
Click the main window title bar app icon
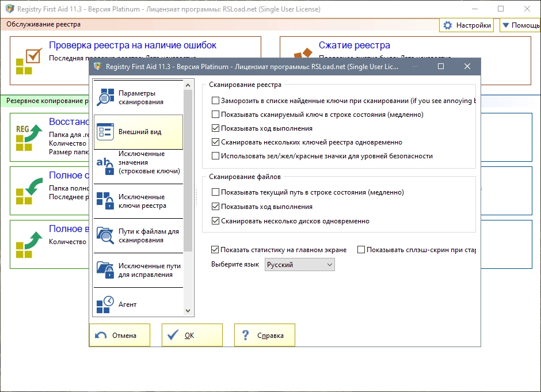click(10, 9)
